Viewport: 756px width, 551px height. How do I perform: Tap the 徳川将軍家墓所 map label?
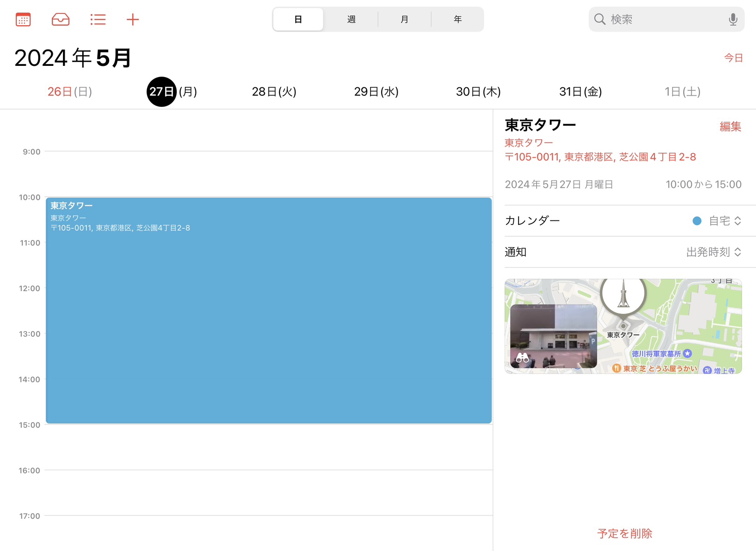(x=662, y=354)
